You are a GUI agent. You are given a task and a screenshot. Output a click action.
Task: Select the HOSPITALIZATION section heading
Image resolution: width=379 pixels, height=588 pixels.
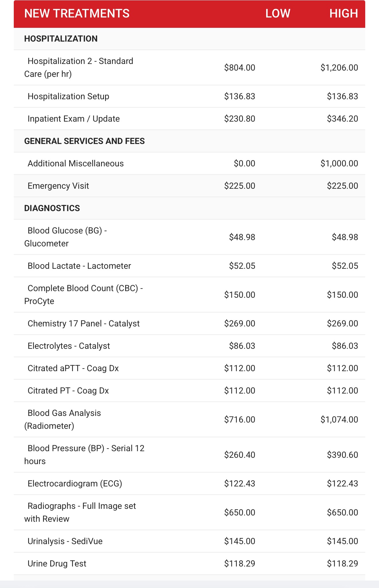pos(61,39)
